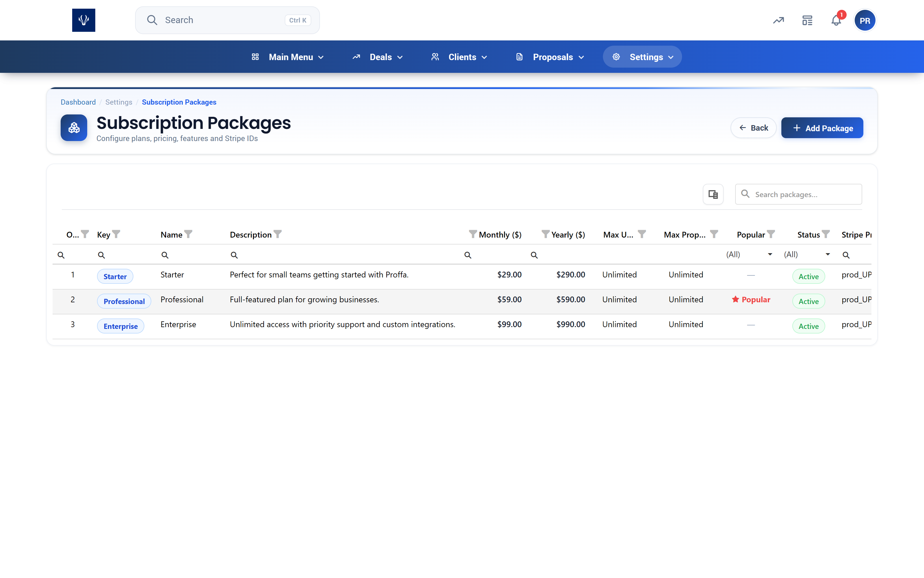Expand the Proposals menu

550,57
